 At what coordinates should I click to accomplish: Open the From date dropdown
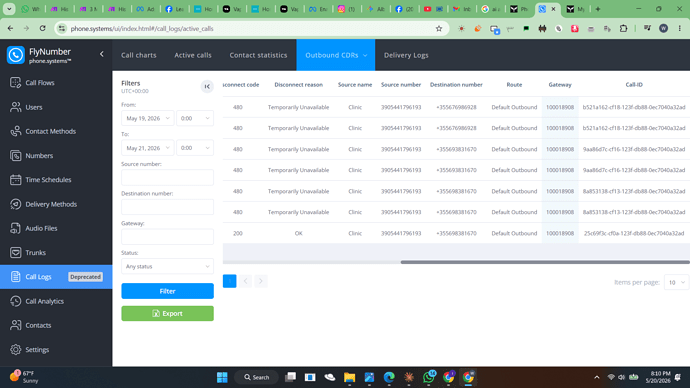147,118
